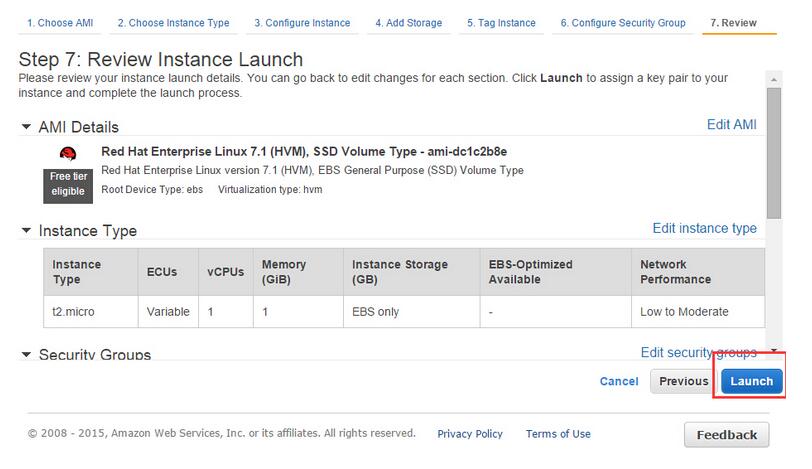Viewport: 812px width, 469px height.
Task: Click the Edit security groups link
Action: click(x=698, y=353)
